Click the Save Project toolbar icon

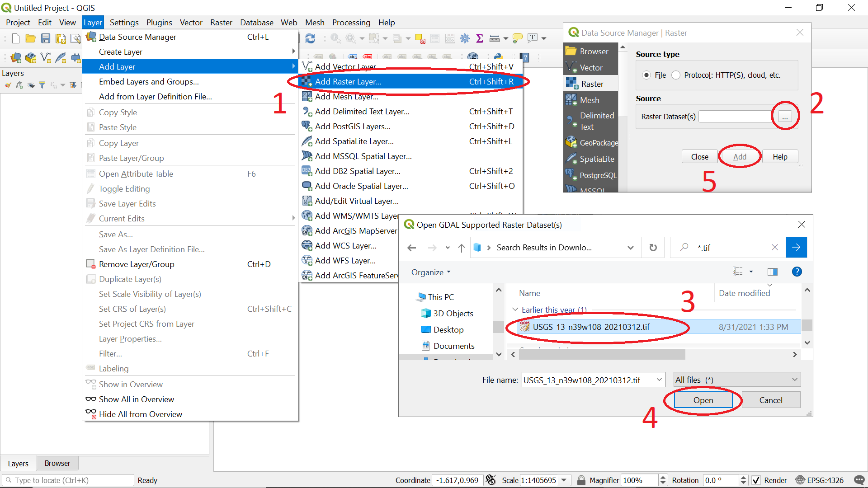click(45, 38)
